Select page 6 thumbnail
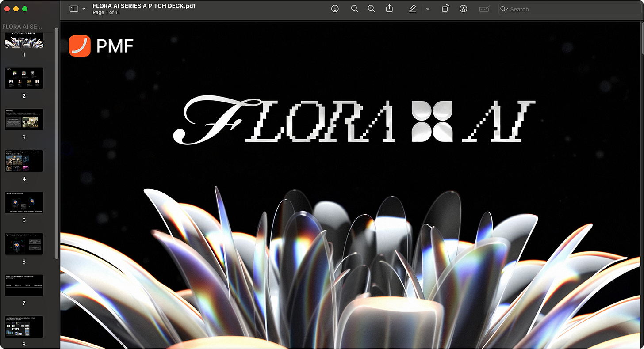Image resolution: width=644 pixels, height=349 pixels. pos(24,244)
